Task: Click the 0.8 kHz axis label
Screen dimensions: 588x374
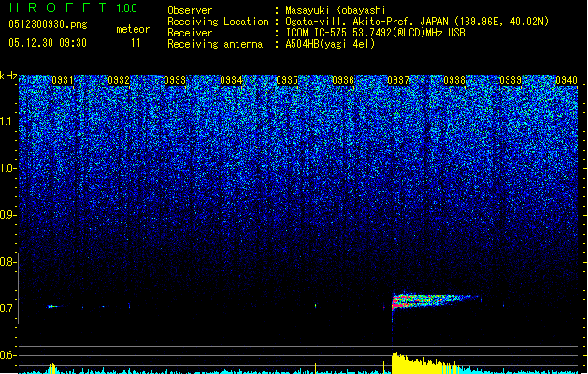Action: 7,262
